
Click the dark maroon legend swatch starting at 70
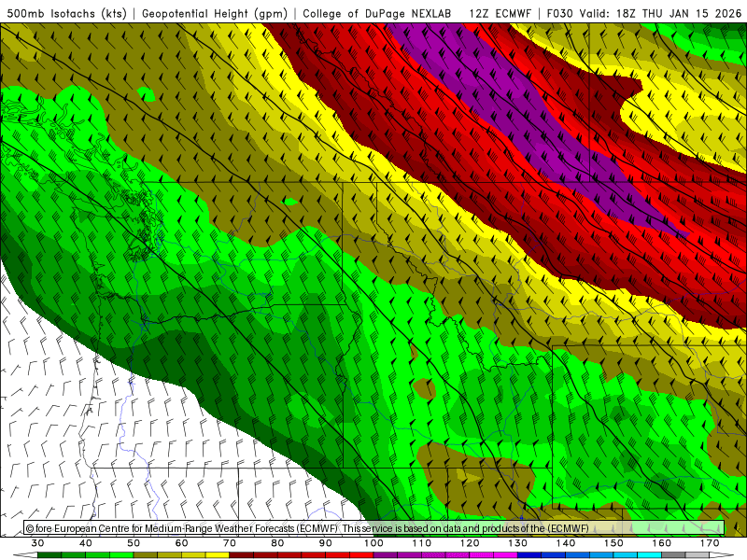point(242,555)
